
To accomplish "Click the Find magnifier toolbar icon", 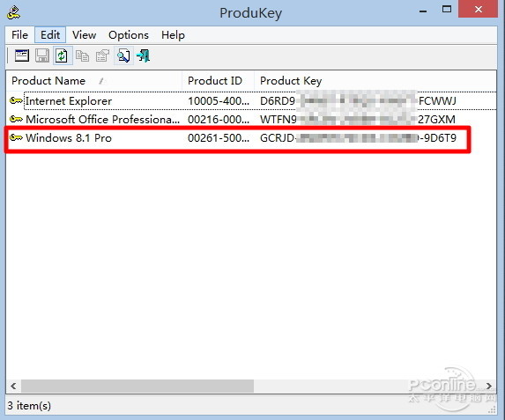I will point(123,55).
